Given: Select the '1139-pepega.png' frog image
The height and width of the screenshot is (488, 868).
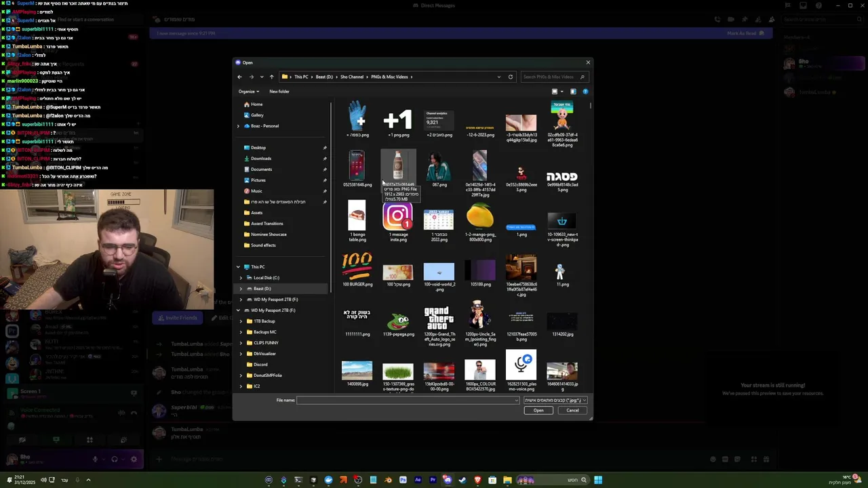Looking at the screenshot, I should tap(398, 324).
